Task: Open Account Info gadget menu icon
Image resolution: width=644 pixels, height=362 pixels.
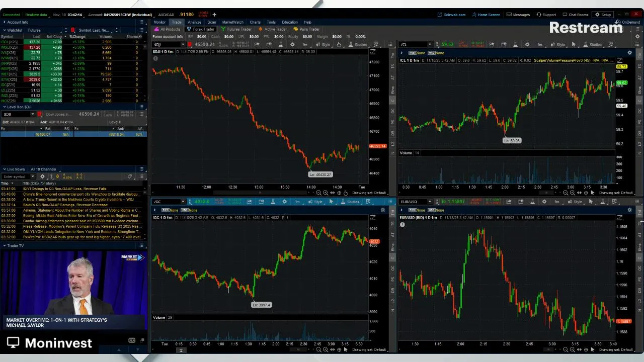Action: [x=141, y=22]
